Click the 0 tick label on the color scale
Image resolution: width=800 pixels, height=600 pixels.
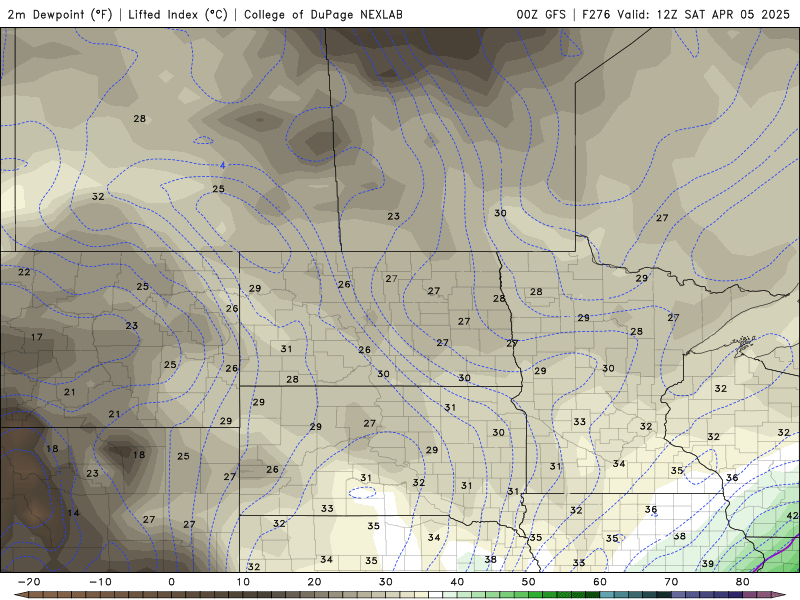171,582
